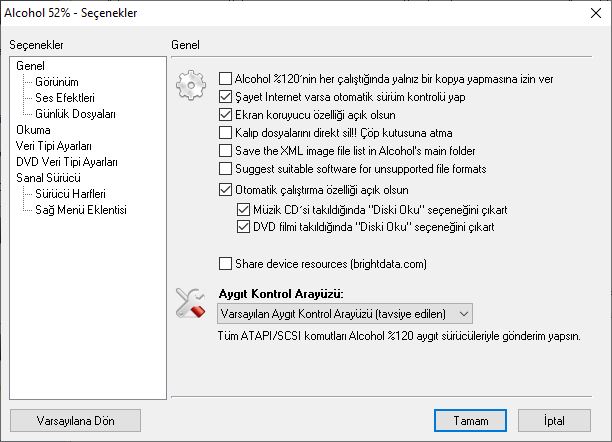This screenshot has width=612, height=442.
Task: Toggle Müzik CD'si Diski Oku checkbox
Action: click(243, 209)
